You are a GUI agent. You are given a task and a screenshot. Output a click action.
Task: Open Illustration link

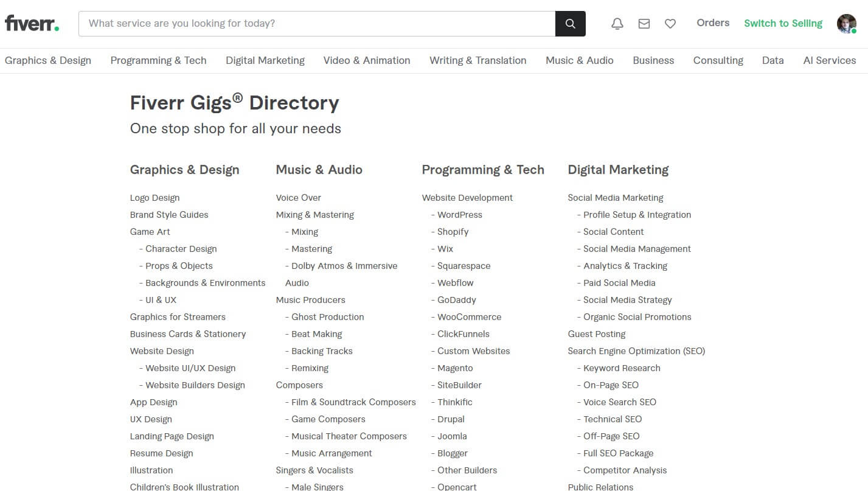(151, 470)
